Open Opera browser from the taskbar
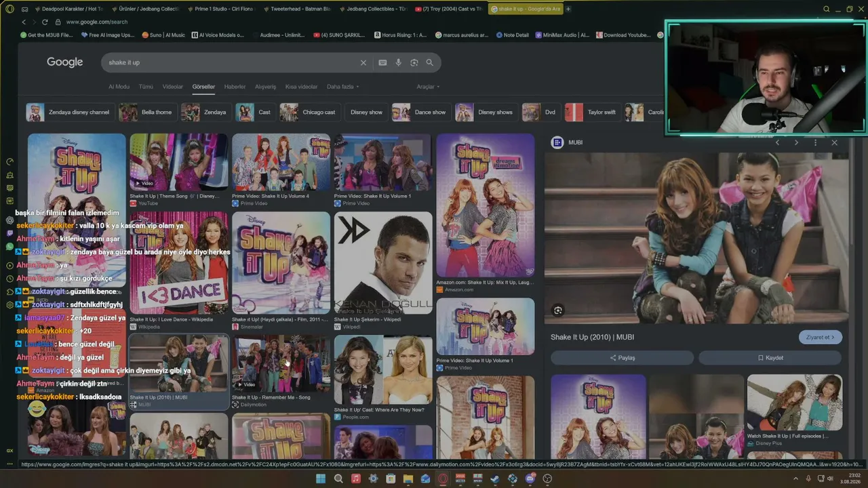Viewport: 868px width, 488px height. pos(443,479)
